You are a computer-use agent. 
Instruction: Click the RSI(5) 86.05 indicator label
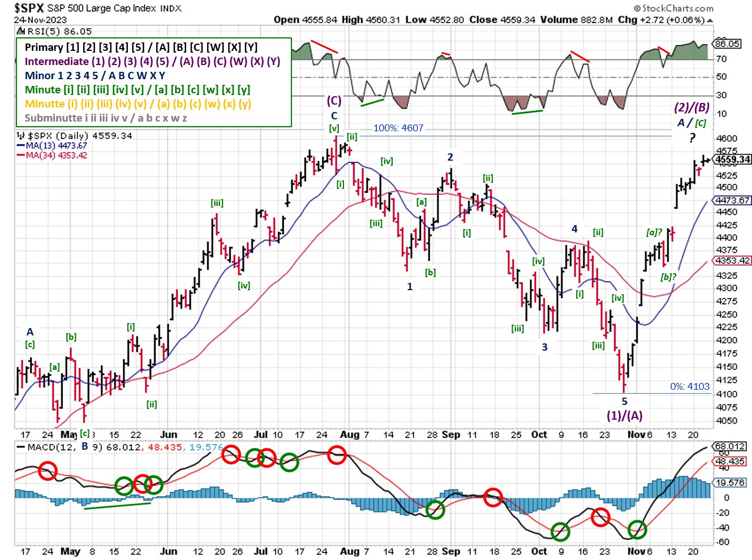[x=59, y=32]
